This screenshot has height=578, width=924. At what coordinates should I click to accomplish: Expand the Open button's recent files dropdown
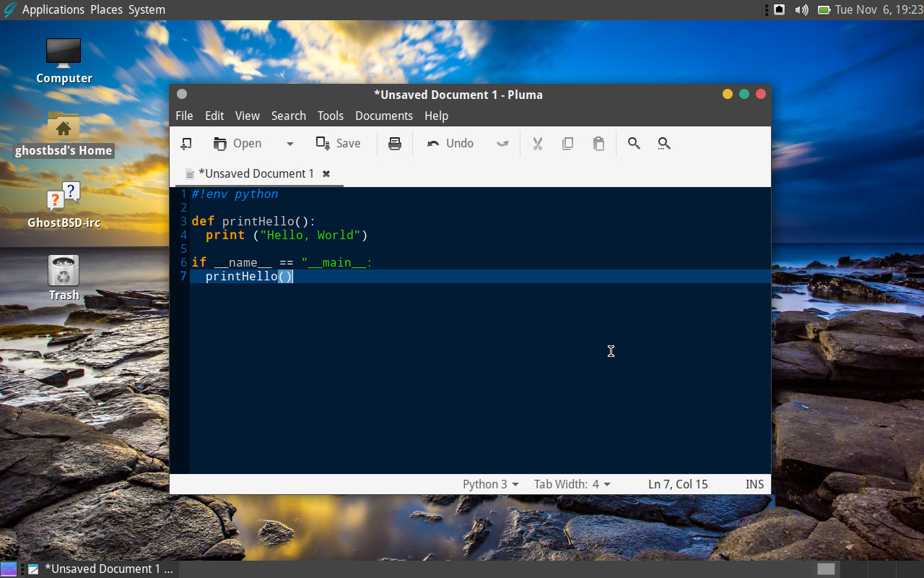pos(289,143)
